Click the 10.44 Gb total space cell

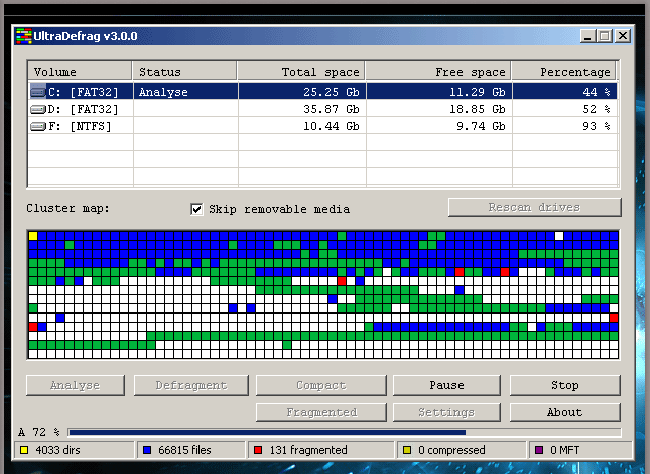tap(302, 126)
